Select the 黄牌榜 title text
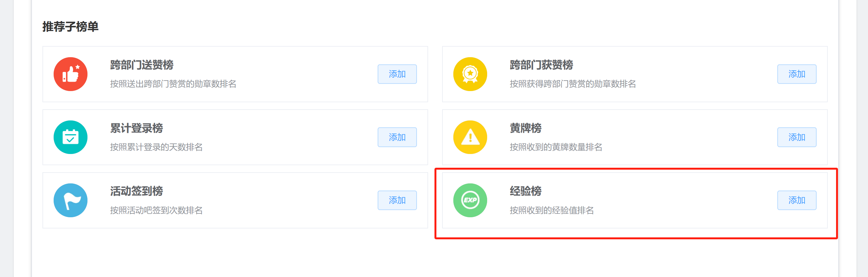 [525, 128]
